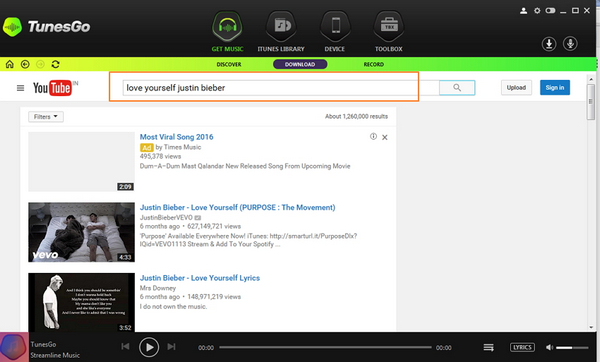The image size is (600, 362).
Task: Switch to the Record tab
Action: (x=373, y=64)
